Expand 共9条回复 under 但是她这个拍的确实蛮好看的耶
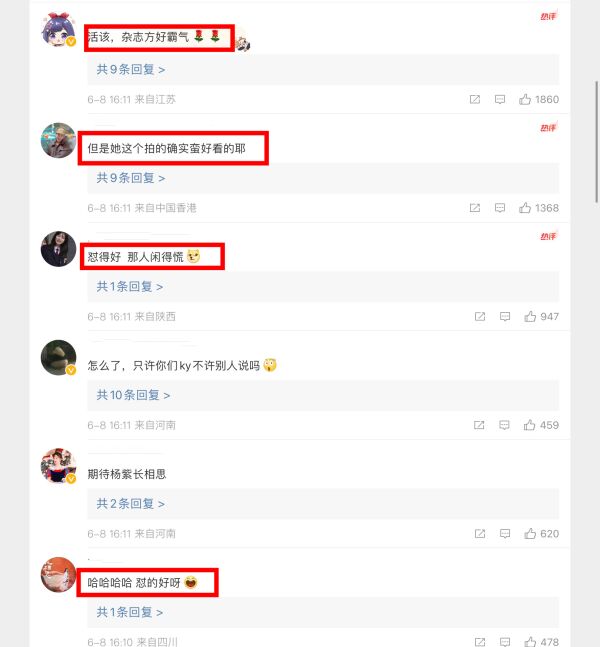 131,178
